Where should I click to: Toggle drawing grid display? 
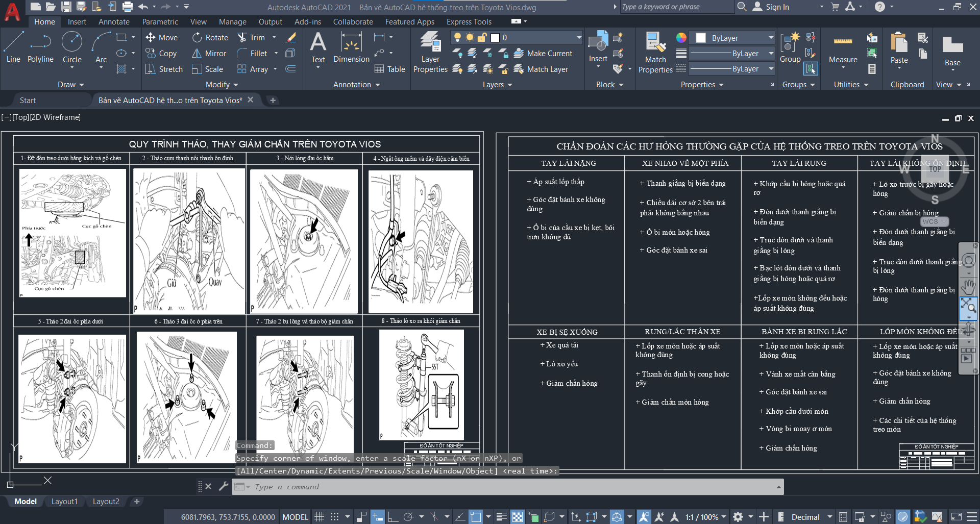click(320, 517)
